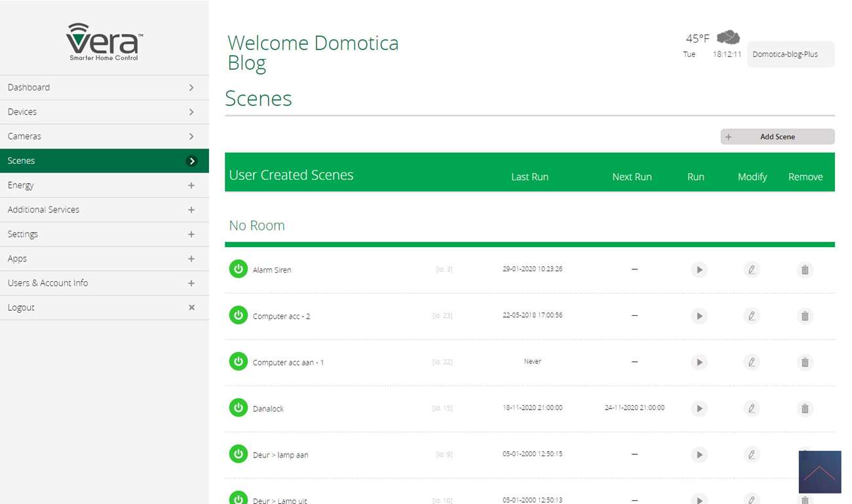Run the Danalock scene
The width and height of the screenshot is (852, 504).
pos(699,409)
